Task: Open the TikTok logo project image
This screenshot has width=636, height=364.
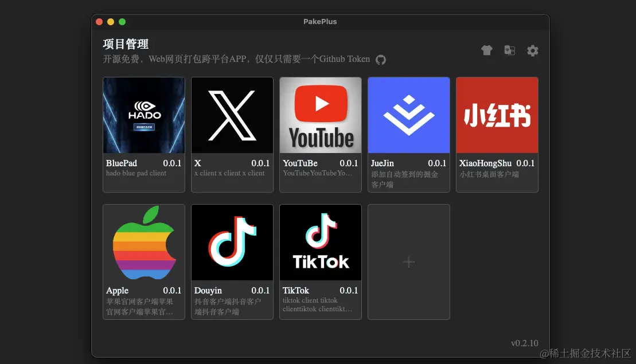Action: click(321, 242)
